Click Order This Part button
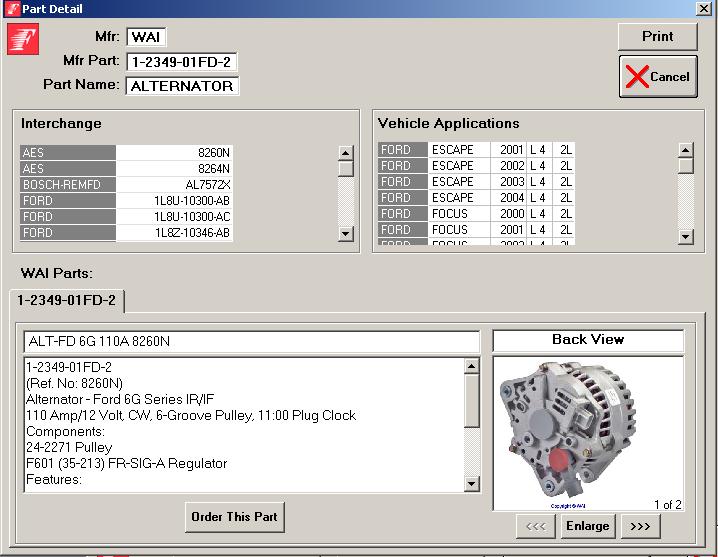 [234, 517]
